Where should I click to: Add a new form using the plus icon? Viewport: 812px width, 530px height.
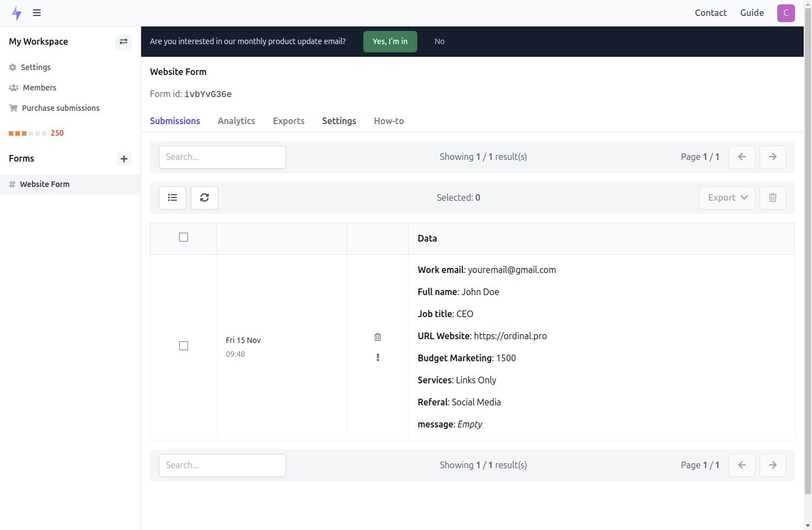click(x=123, y=159)
